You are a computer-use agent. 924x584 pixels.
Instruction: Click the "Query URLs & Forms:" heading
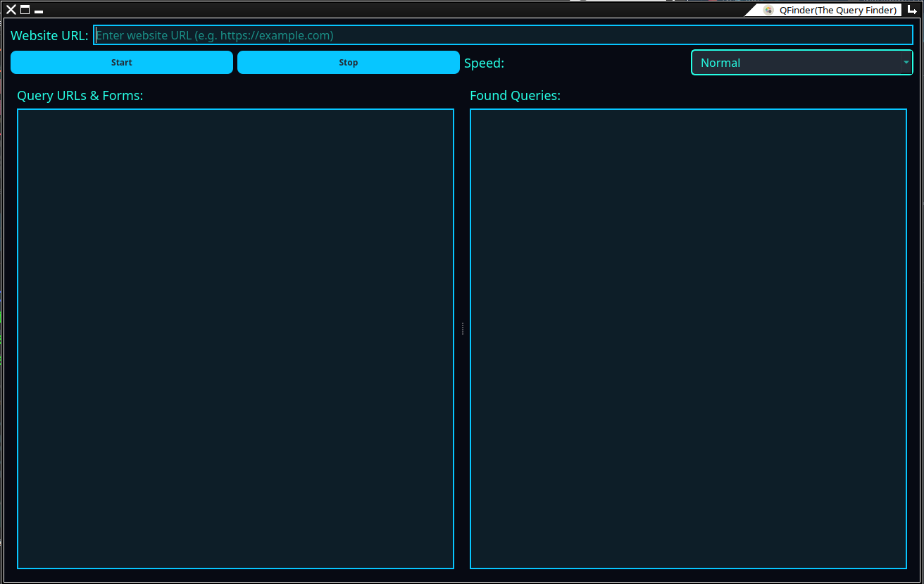(x=80, y=96)
